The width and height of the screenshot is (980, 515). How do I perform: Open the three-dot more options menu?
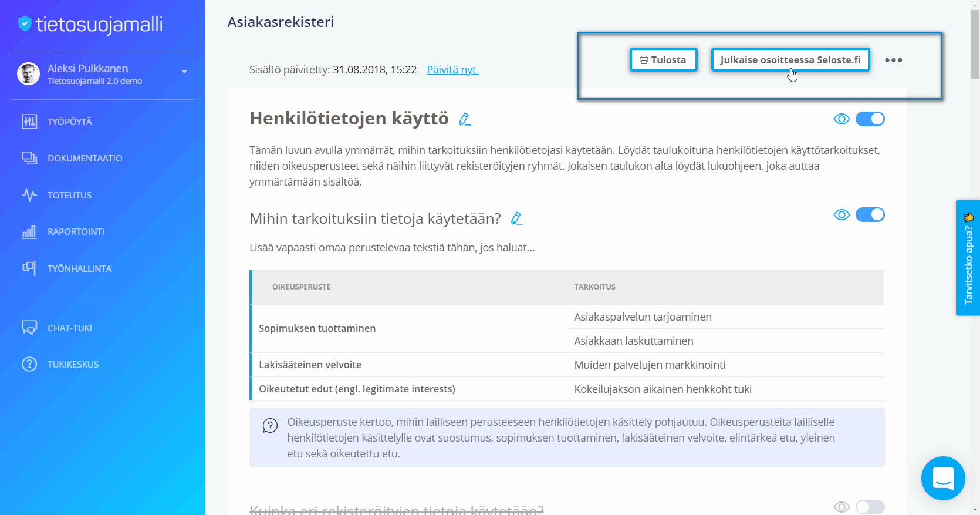click(893, 60)
